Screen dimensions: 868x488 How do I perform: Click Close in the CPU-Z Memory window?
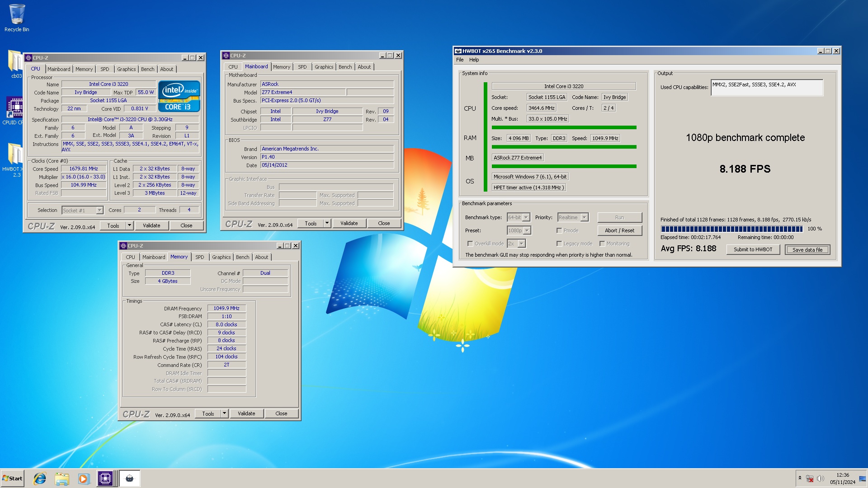point(281,413)
